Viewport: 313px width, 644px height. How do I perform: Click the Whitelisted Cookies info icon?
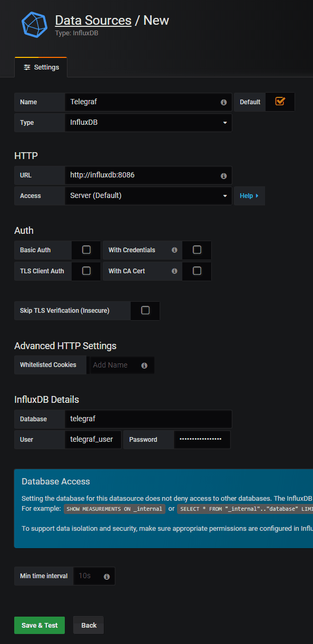tap(144, 365)
